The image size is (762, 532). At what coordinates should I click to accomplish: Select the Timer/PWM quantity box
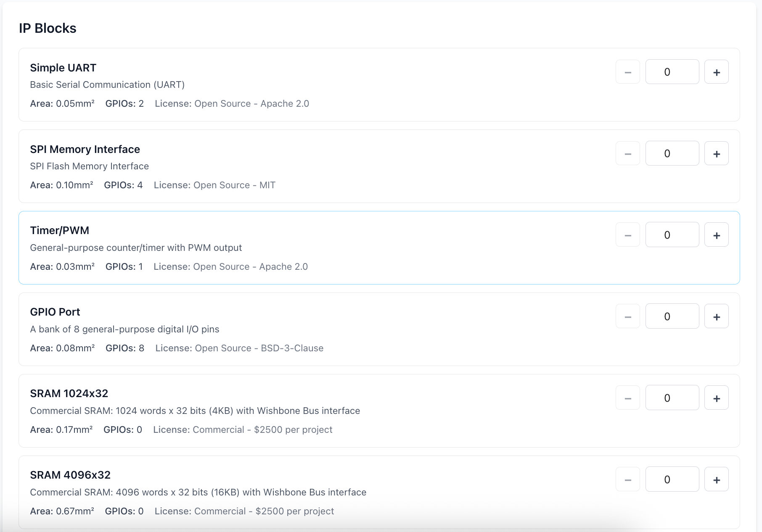pyautogui.click(x=672, y=235)
